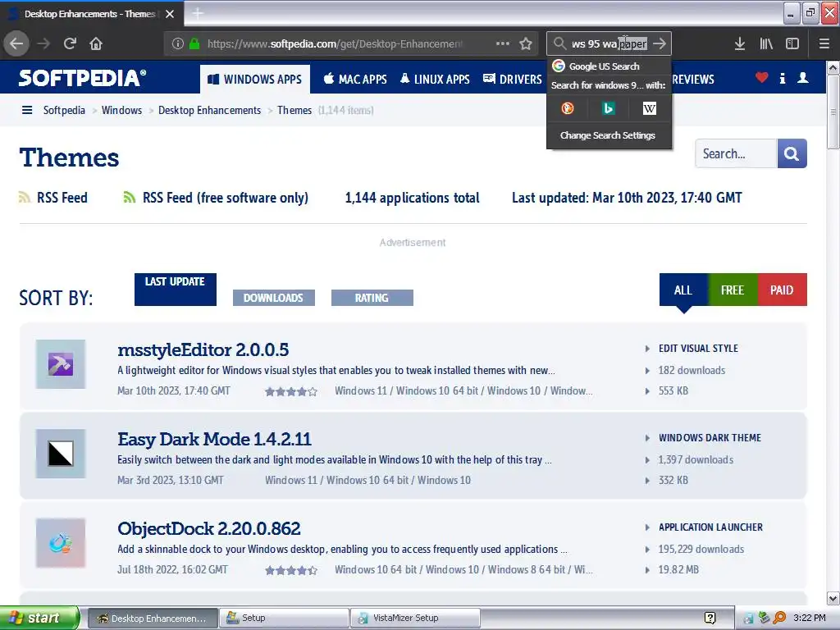This screenshot has height=630, width=840.
Task: Show site information icon in address bar
Action: click(178, 44)
